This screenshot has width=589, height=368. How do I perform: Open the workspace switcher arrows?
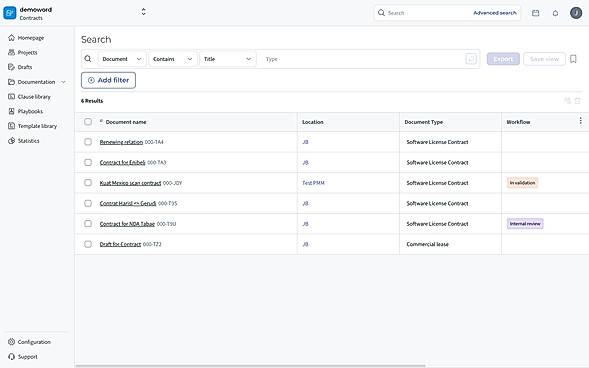coord(143,12)
